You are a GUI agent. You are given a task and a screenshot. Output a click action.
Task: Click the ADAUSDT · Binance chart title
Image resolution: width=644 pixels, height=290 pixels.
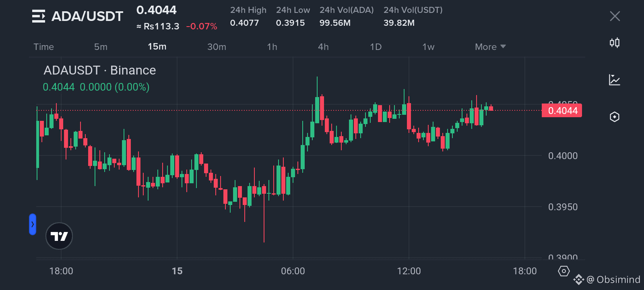[x=99, y=70]
